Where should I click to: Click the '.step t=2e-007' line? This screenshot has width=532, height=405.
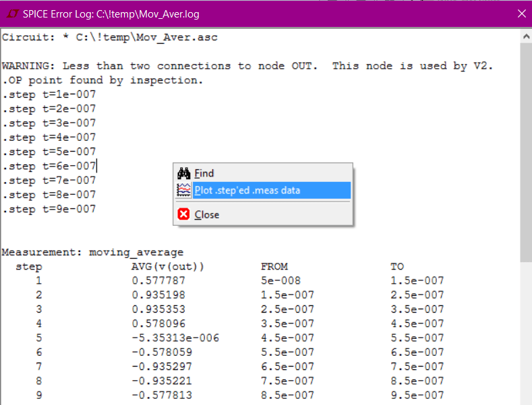tap(49, 108)
